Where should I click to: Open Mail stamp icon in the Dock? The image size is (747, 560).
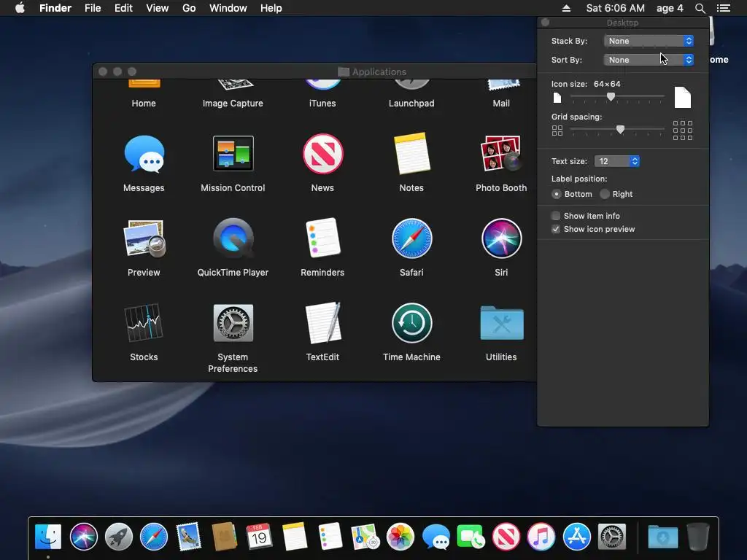tap(189, 537)
